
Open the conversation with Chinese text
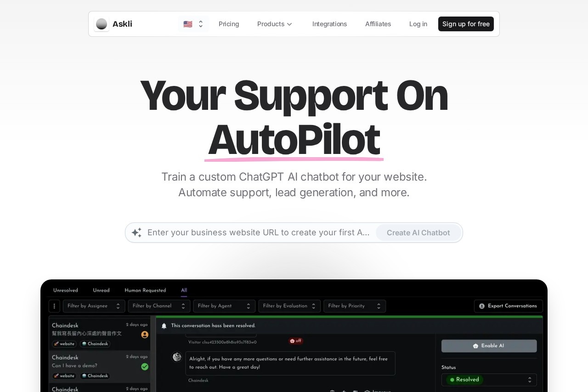coord(99,335)
